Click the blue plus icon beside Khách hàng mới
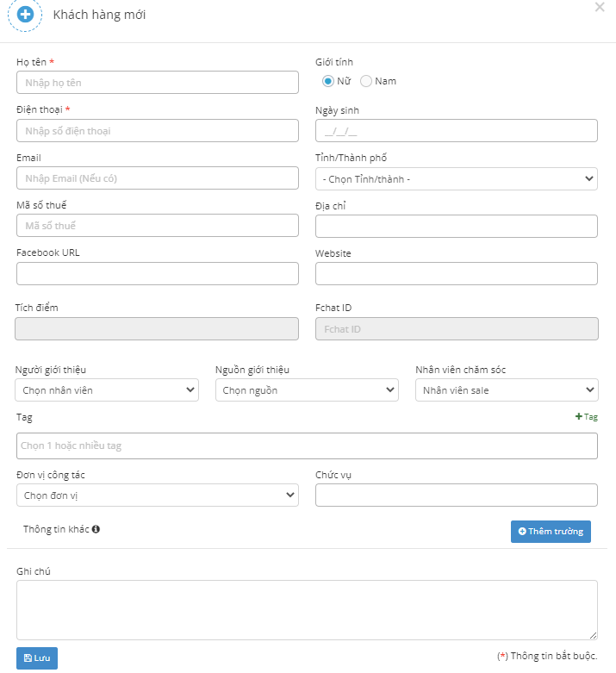 click(26, 15)
